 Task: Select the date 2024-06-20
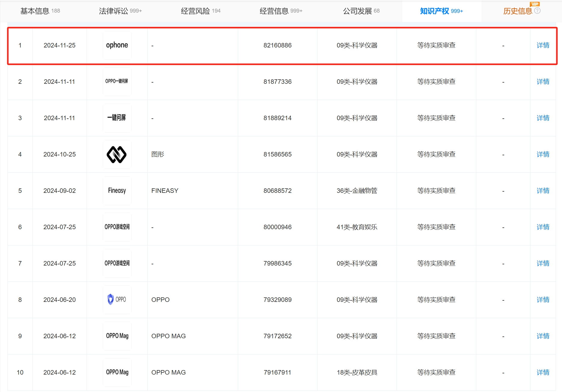(x=60, y=300)
